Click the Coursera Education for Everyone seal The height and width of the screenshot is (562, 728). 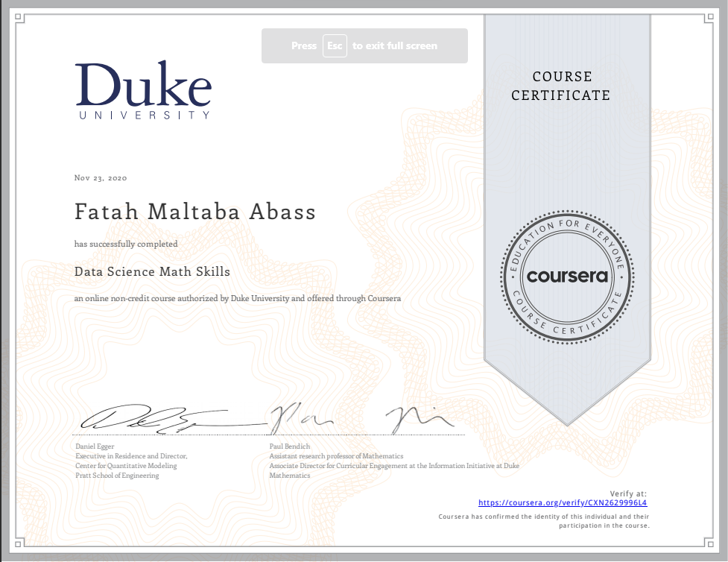pos(567,277)
